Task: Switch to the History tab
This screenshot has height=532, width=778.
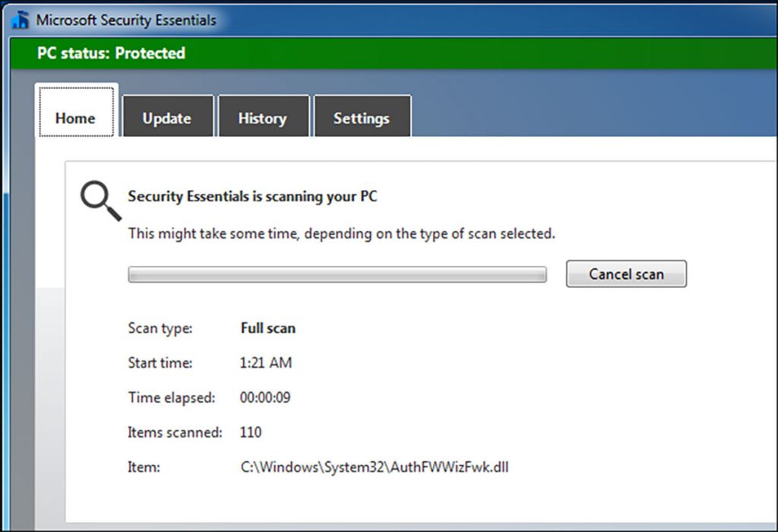Action: coord(264,118)
